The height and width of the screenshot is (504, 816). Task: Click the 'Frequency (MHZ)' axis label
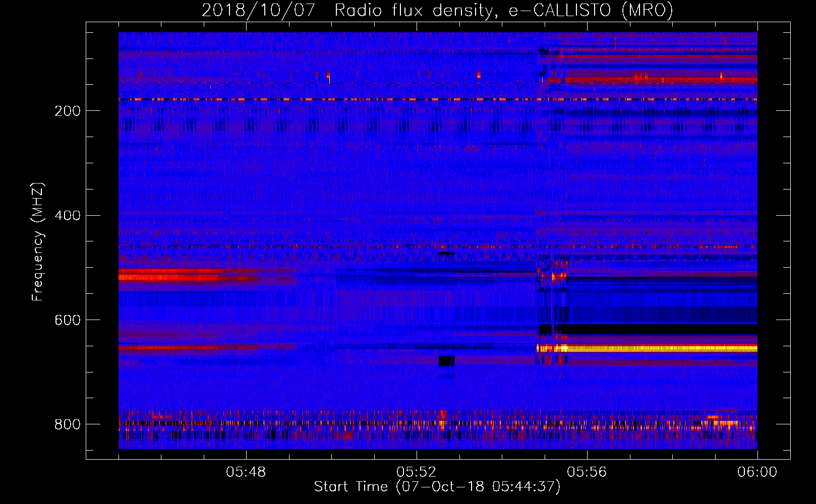pyautogui.click(x=37, y=242)
